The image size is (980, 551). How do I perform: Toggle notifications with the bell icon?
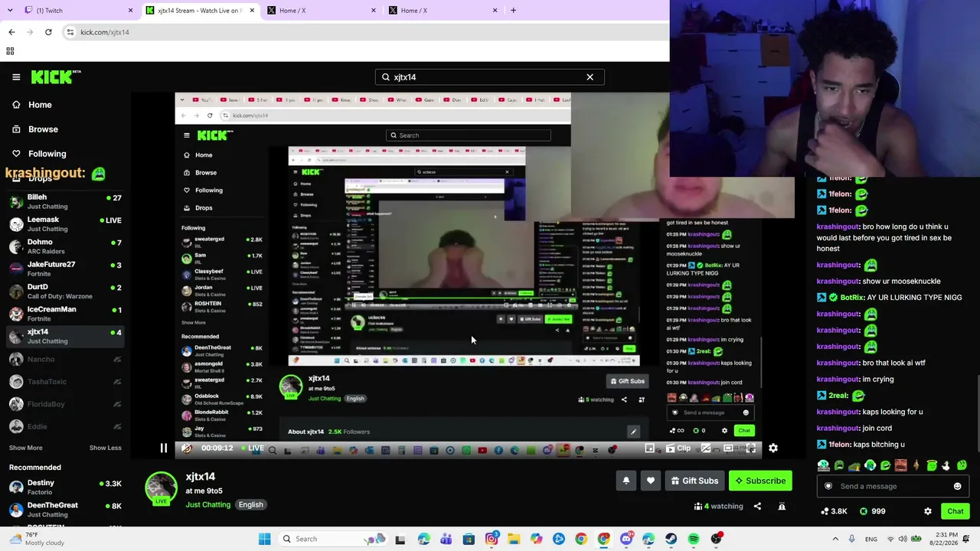pos(626,481)
